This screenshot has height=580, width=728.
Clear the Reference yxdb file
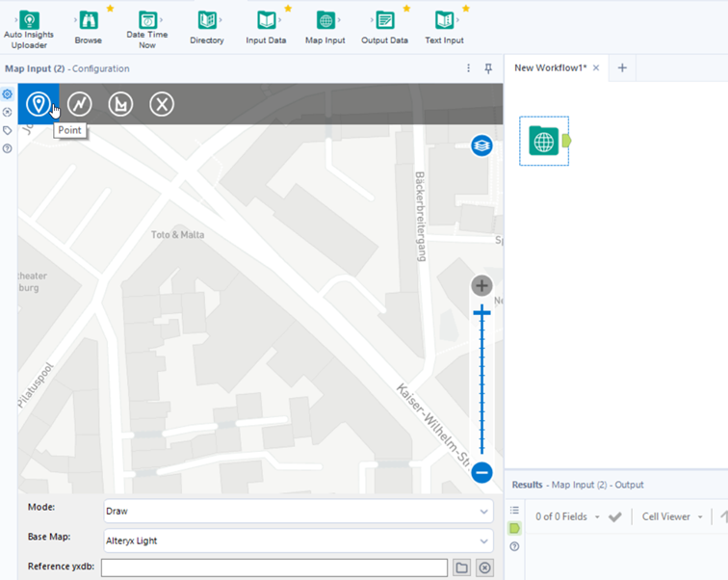click(484, 567)
